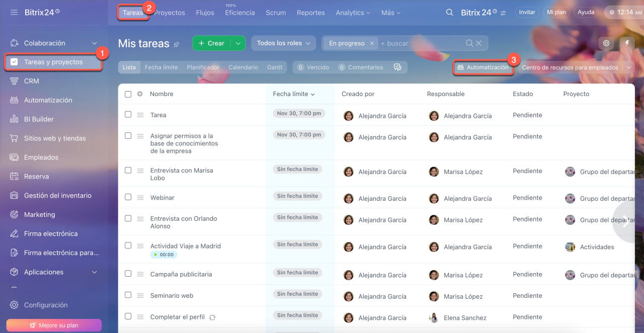
Task: Toggle the select-all checkbox in table header
Action: [128, 94]
